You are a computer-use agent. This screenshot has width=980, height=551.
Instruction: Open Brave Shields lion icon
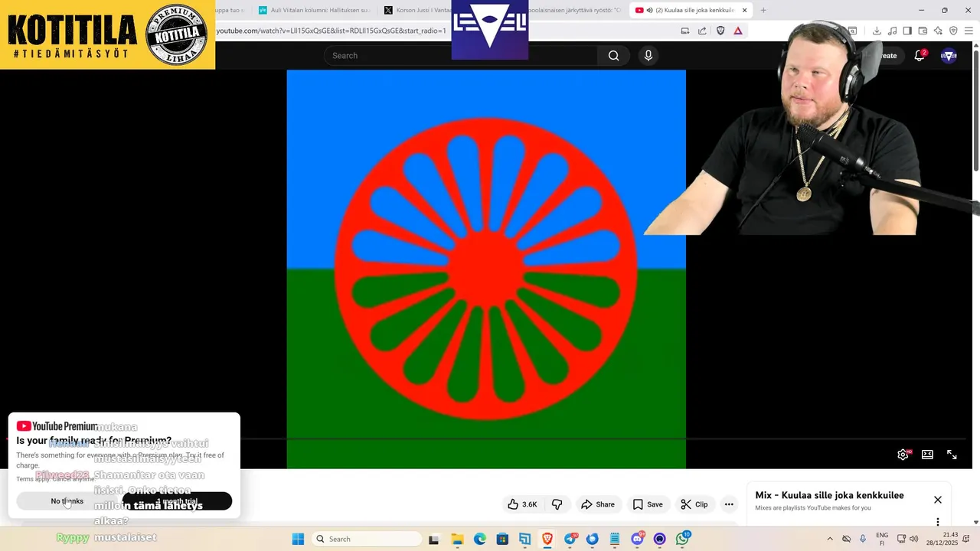(x=720, y=31)
